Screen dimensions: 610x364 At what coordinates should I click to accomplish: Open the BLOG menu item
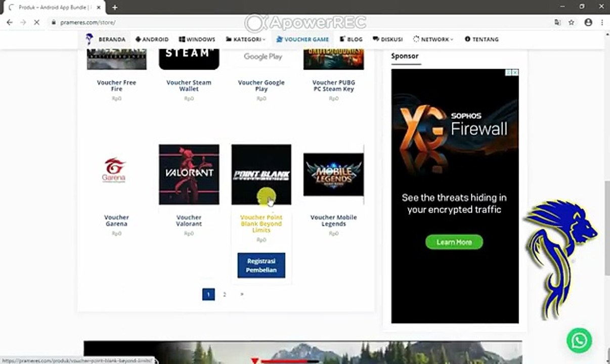pos(351,39)
